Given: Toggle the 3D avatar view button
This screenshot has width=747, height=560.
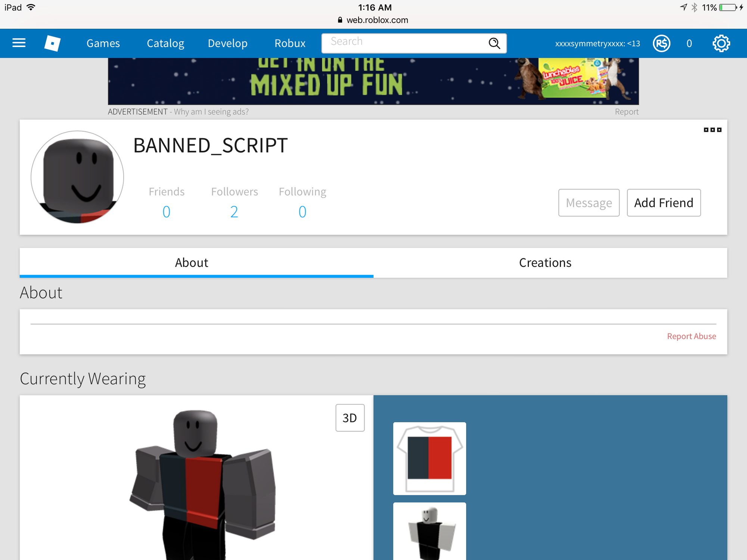Looking at the screenshot, I should pos(349,418).
